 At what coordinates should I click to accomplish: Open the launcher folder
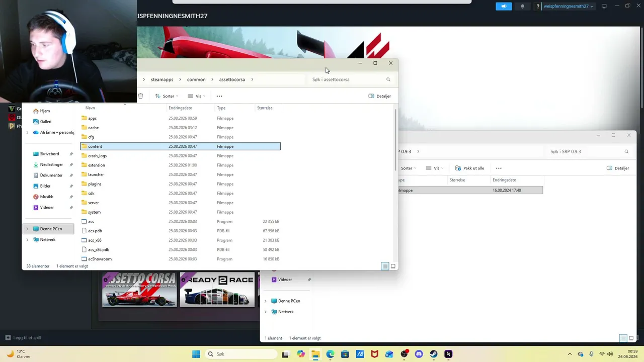pos(180,174)
